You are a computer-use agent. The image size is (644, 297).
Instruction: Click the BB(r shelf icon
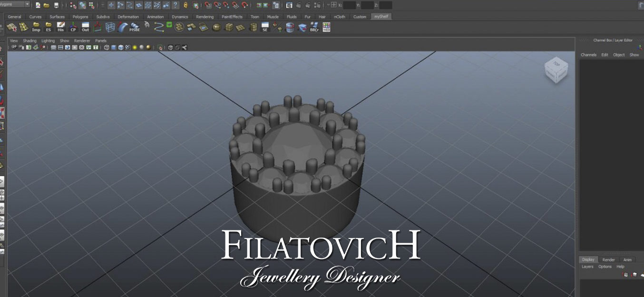click(314, 27)
